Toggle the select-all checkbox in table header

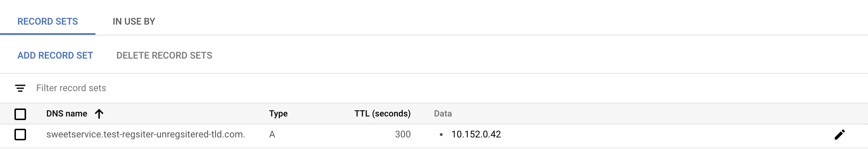point(20,114)
